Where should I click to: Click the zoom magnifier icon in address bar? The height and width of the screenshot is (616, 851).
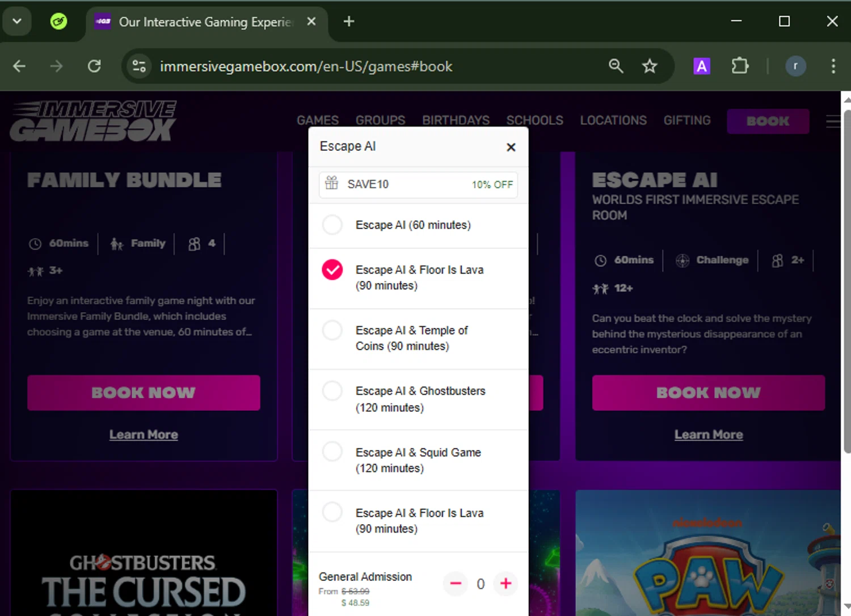pyautogui.click(x=616, y=66)
